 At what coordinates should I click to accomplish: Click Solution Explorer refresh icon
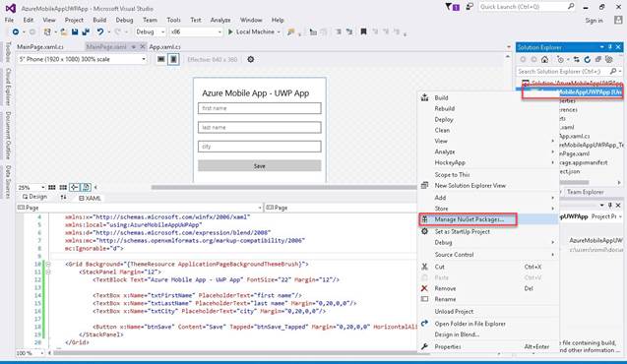click(587, 60)
